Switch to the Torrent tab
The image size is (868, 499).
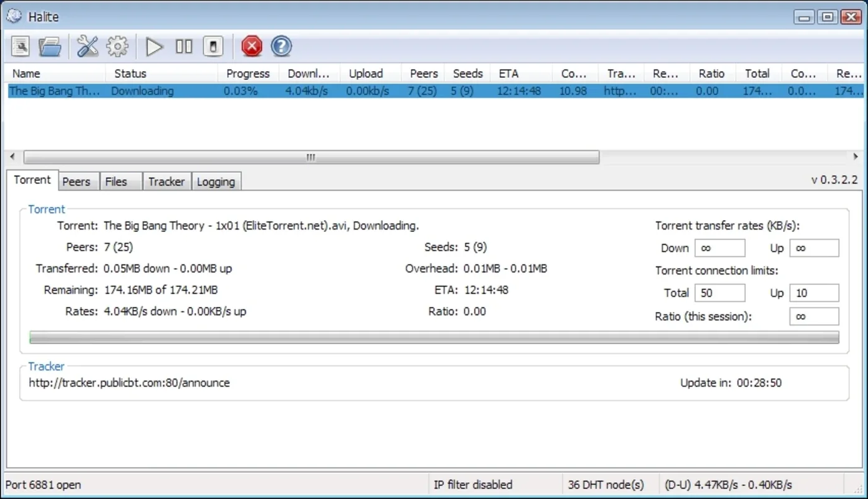pyautogui.click(x=32, y=180)
